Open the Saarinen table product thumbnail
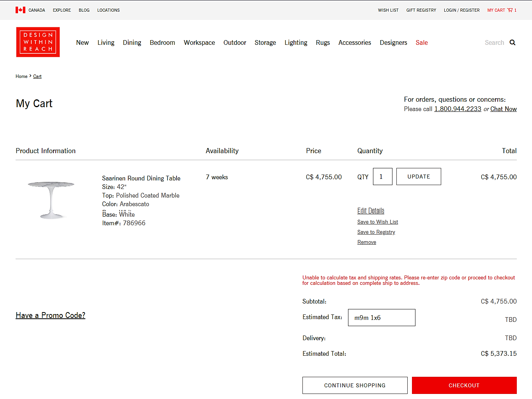The image size is (532, 399). [x=51, y=199]
